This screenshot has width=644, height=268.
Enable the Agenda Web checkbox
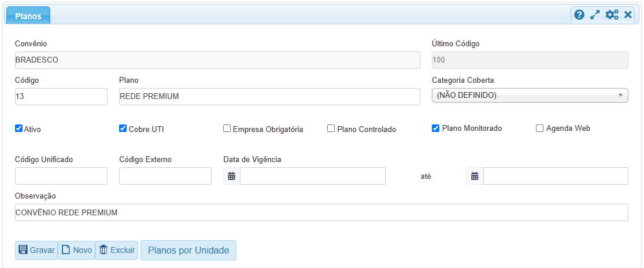point(540,129)
